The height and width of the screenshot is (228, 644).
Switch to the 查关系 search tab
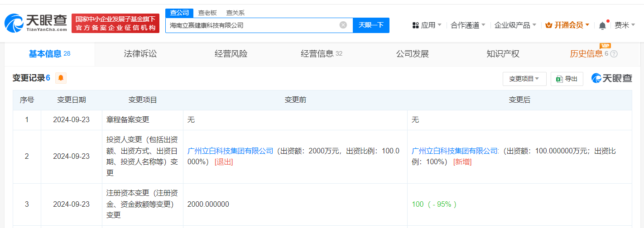235,13
